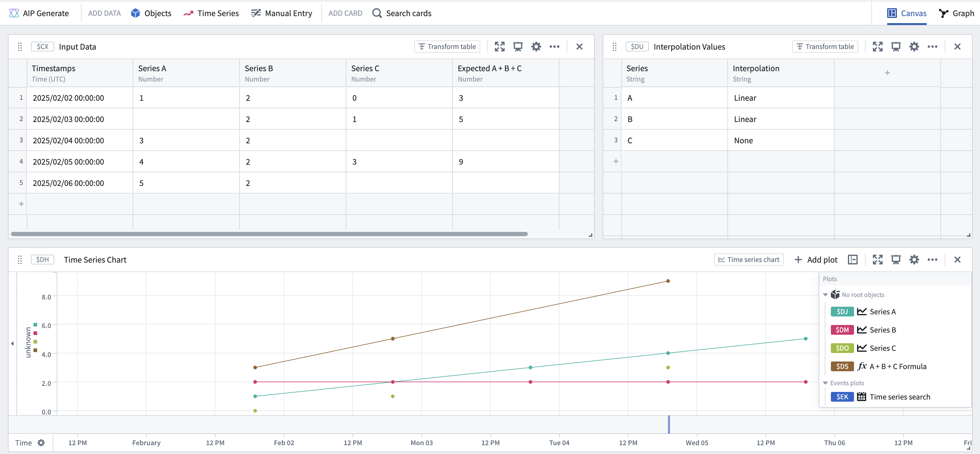
Task: Toggle Series C plot tag $DO
Action: 842,348
